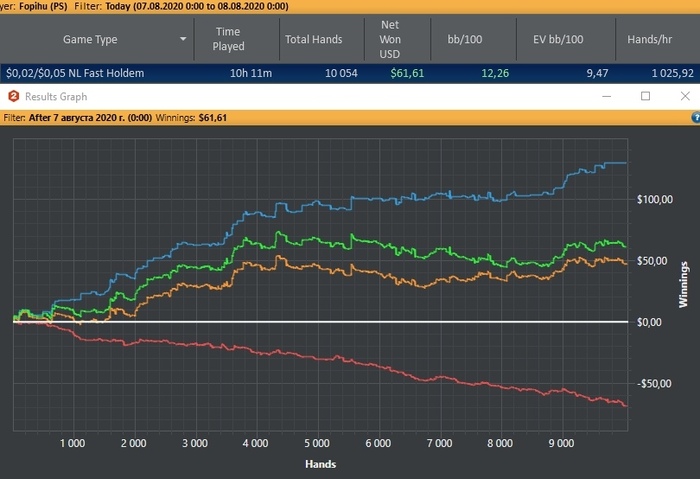The height and width of the screenshot is (479, 700).
Task: Click the Hands x-axis title
Action: tap(321, 464)
